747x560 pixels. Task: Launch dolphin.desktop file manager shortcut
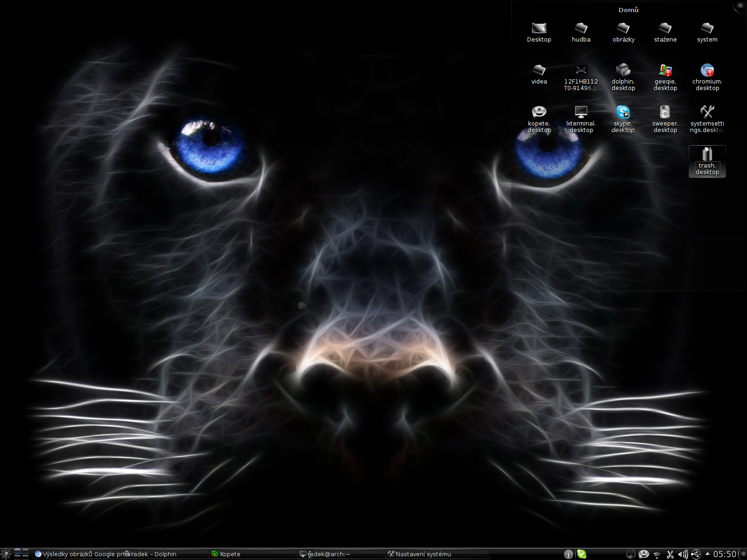coord(623,77)
